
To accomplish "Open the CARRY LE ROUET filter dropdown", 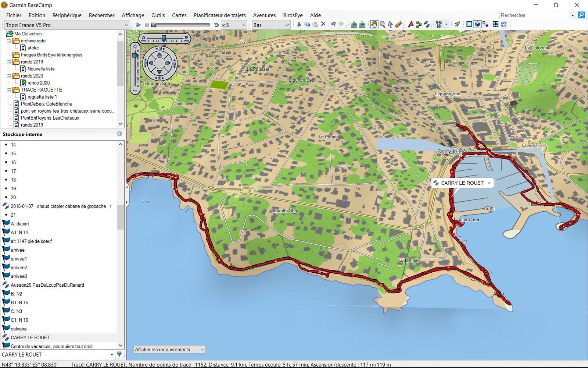I will point(112,355).
